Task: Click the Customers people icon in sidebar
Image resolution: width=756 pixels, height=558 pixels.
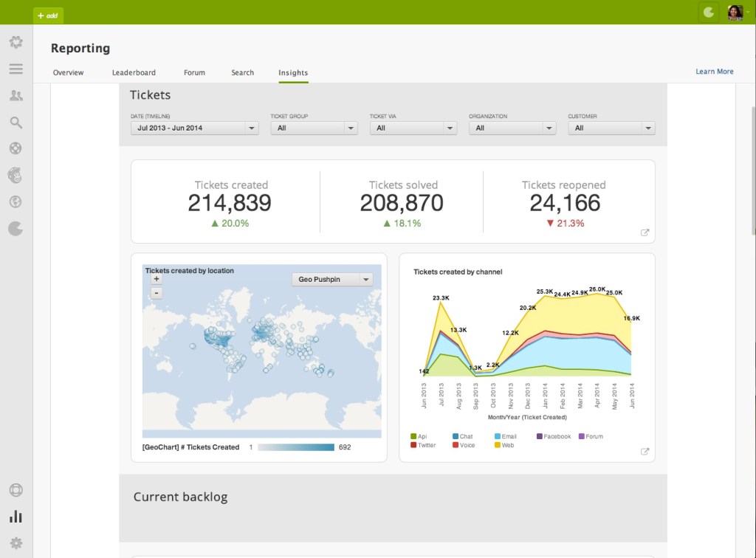Action: coord(16,95)
